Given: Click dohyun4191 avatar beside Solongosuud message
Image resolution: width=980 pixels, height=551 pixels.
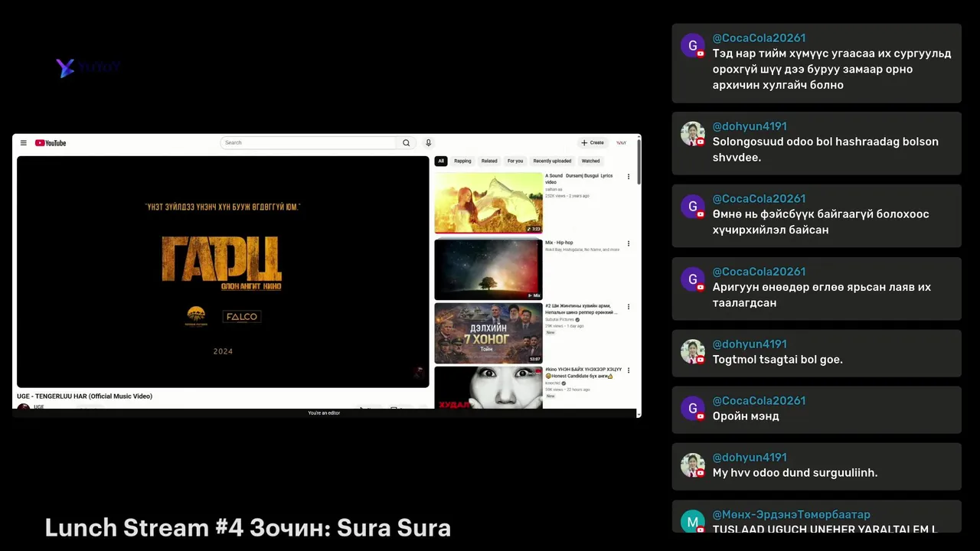Looking at the screenshot, I should point(693,134).
